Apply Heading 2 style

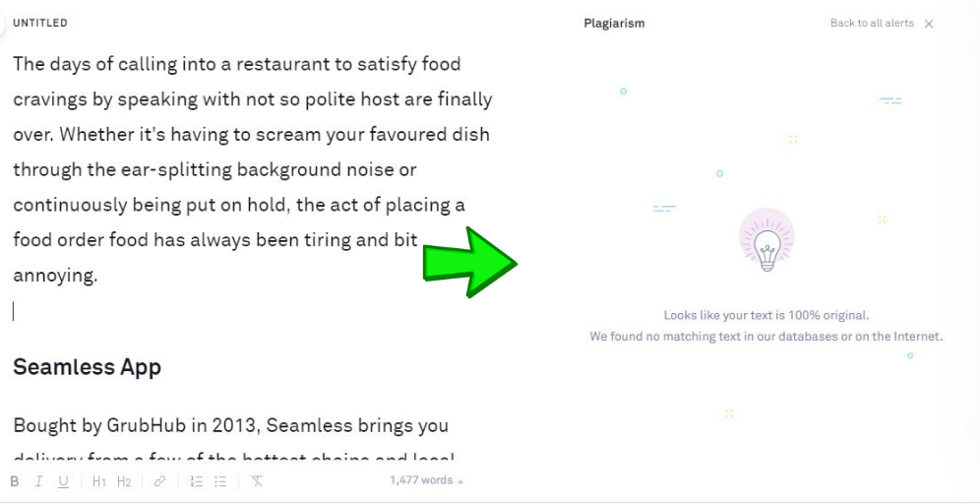pos(124,481)
